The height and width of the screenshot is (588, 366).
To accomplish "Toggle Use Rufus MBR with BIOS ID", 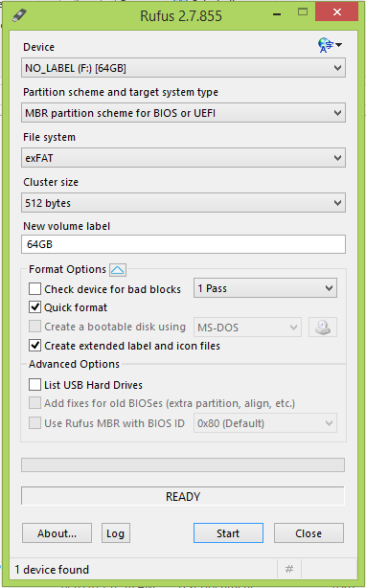I will coord(34,423).
